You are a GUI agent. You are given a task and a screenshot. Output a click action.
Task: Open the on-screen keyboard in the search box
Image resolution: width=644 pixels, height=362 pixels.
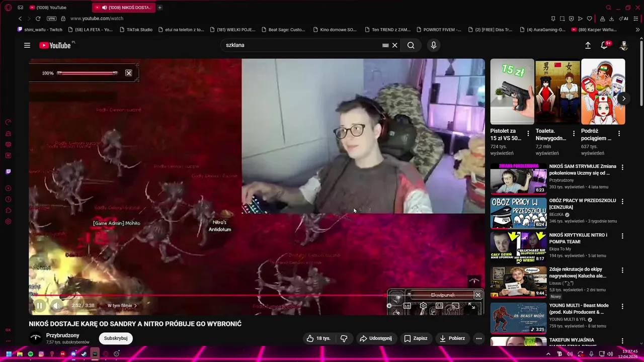385,45
